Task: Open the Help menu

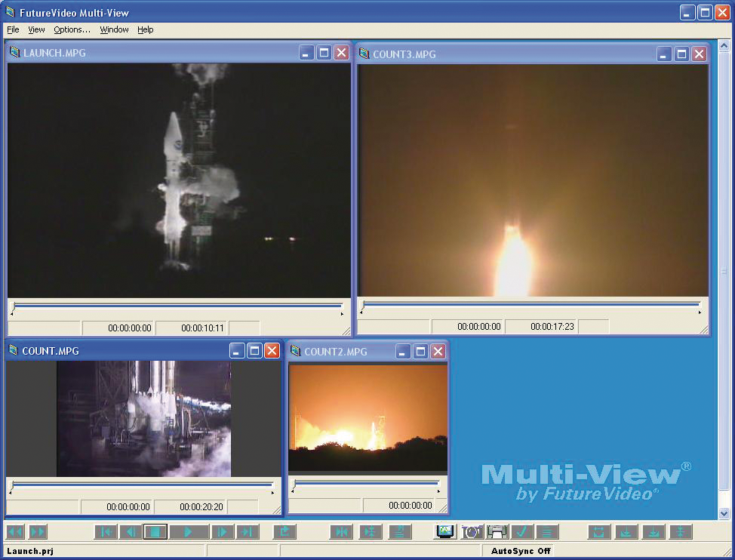Action: (x=145, y=29)
